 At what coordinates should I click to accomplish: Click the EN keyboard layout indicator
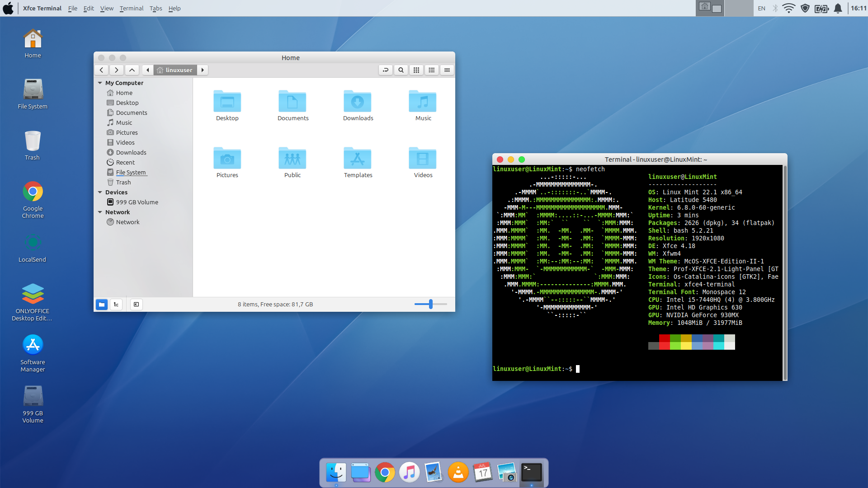762,8
